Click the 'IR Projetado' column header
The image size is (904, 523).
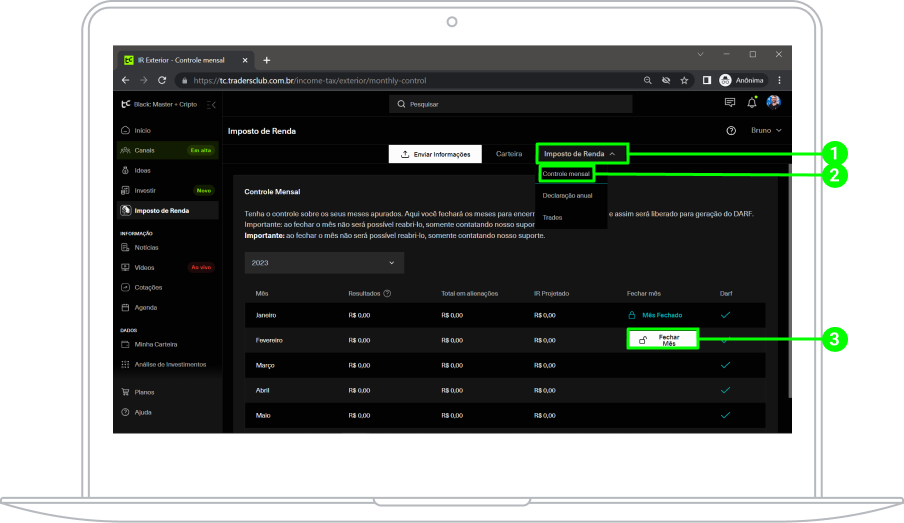pos(551,294)
